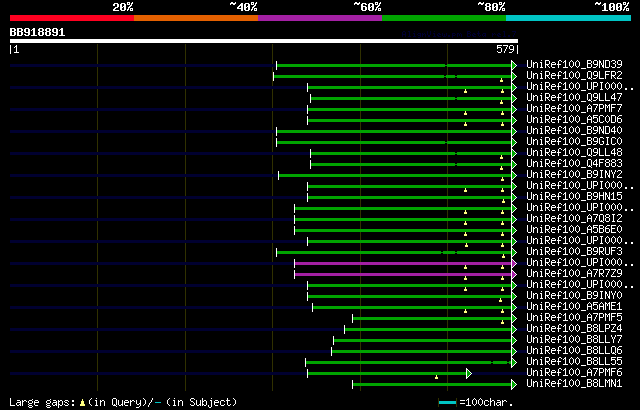The height and width of the screenshot is (410, 640).
Task: Click the UniRef100_A7PMF5 label
Action: [x=574, y=318]
